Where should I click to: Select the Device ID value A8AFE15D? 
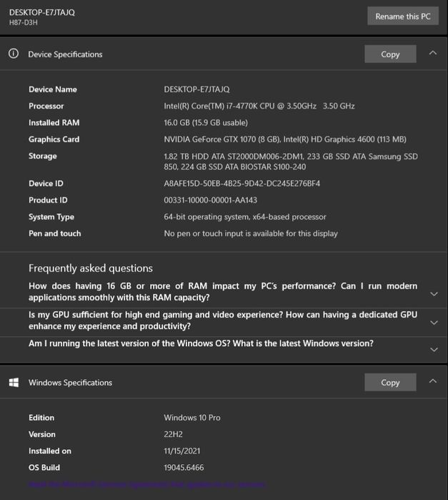[x=242, y=183]
